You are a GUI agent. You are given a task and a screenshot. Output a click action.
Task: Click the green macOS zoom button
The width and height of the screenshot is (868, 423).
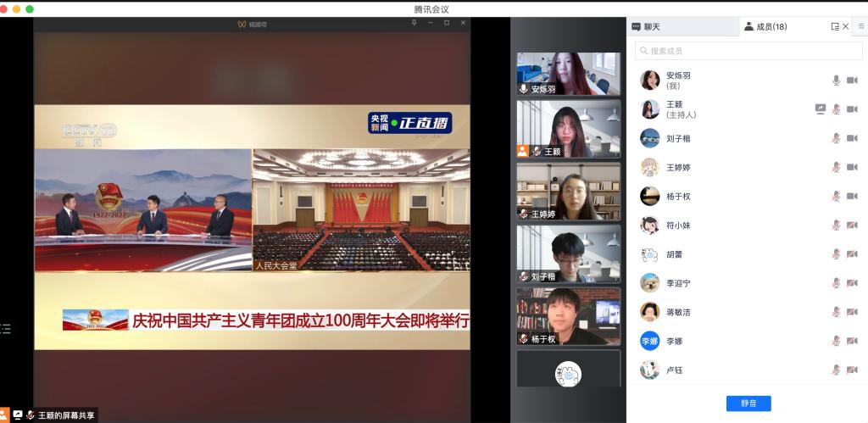tap(30, 9)
